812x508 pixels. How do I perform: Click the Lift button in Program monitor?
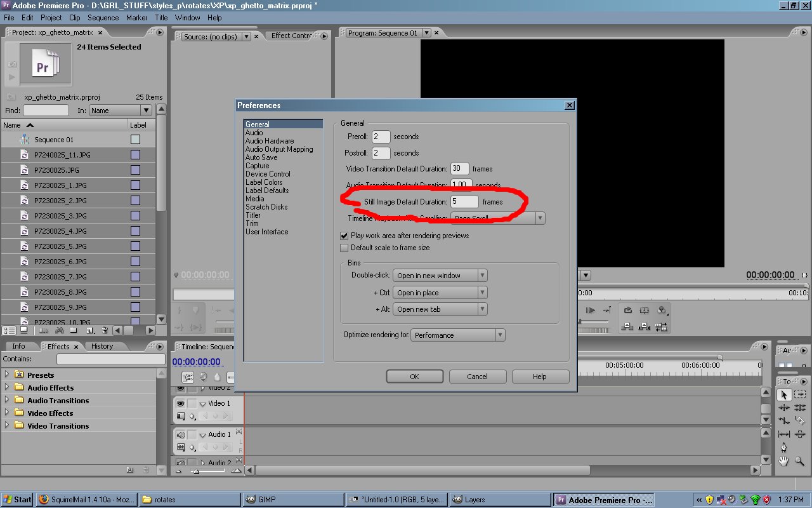click(628, 326)
